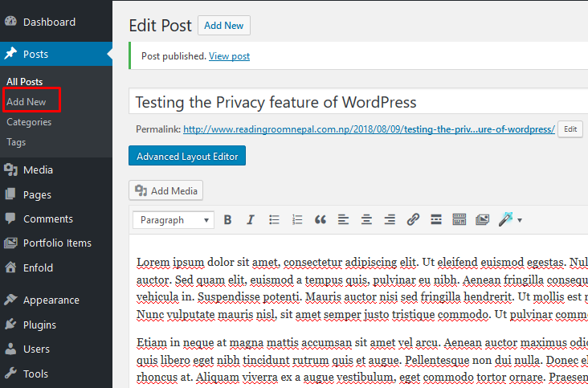Open Tags submenu item
This screenshot has width=588, height=388.
coord(16,142)
